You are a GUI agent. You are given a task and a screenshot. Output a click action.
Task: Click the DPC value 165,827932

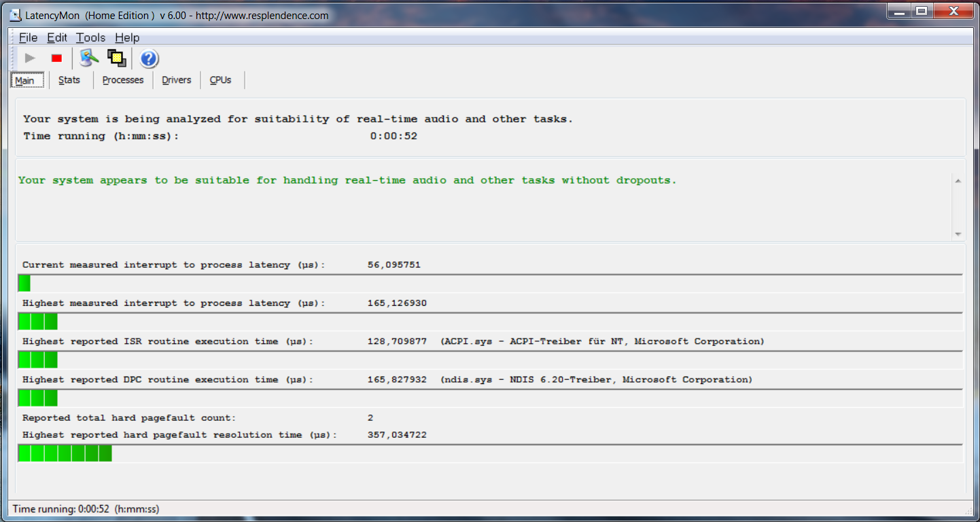[397, 380]
